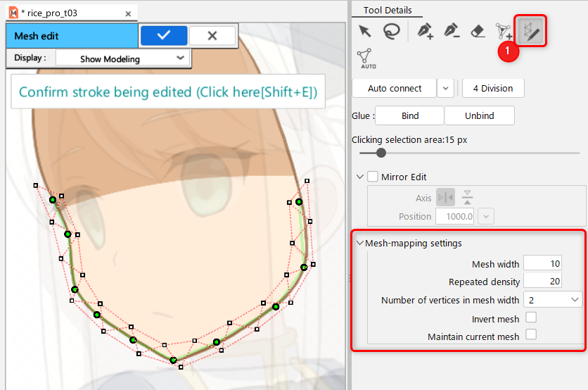Cancel mesh edit with the X button

click(x=212, y=36)
